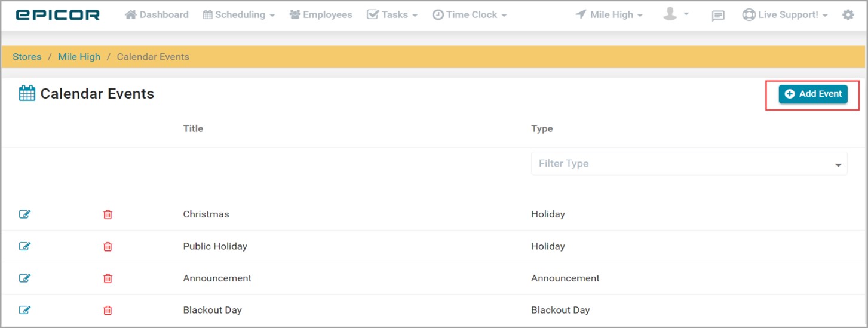The image size is (868, 328).
Task: Edit the Public Holiday event
Action: click(24, 246)
